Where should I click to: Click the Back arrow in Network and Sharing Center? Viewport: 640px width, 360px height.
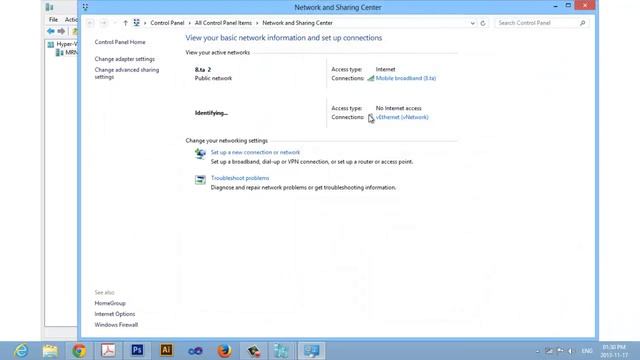(x=90, y=23)
